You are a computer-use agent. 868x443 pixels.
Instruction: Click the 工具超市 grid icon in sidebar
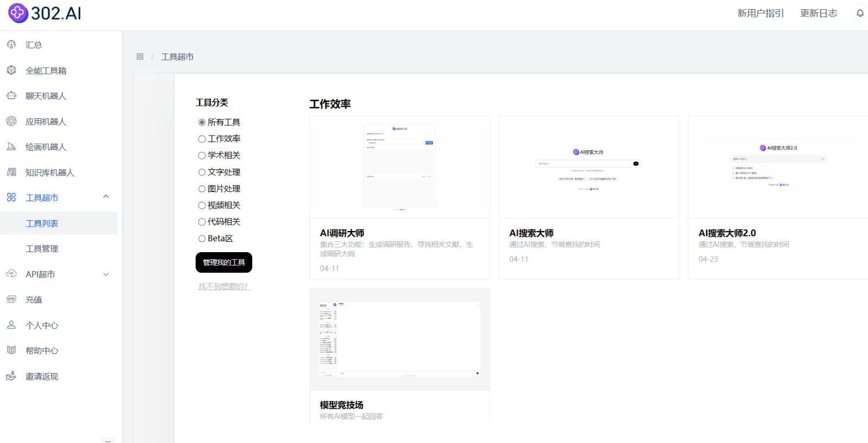pyautogui.click(x=11, y=197)
